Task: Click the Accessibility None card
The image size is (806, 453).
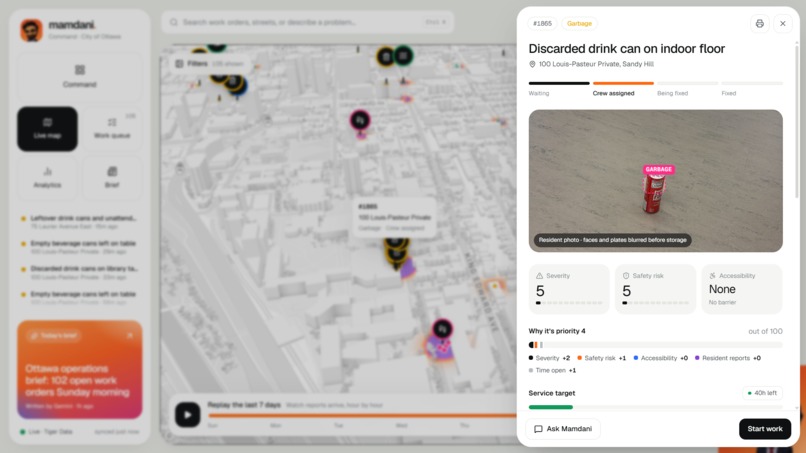Action: coord(742,289)
